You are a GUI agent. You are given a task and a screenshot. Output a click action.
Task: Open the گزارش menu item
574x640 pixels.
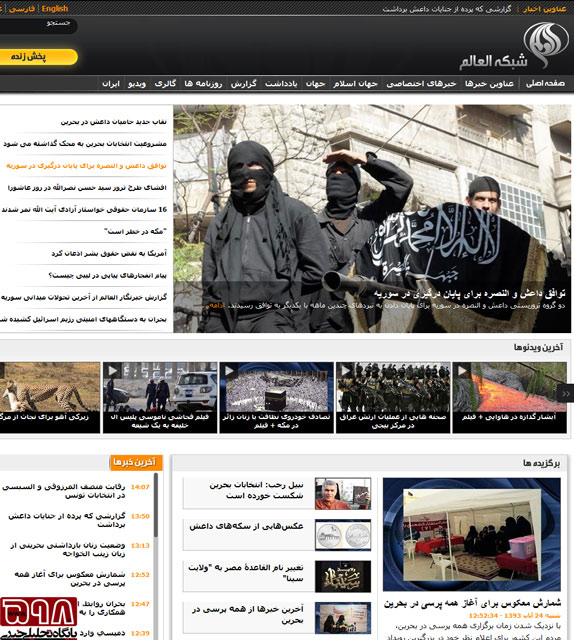point(243,83)
